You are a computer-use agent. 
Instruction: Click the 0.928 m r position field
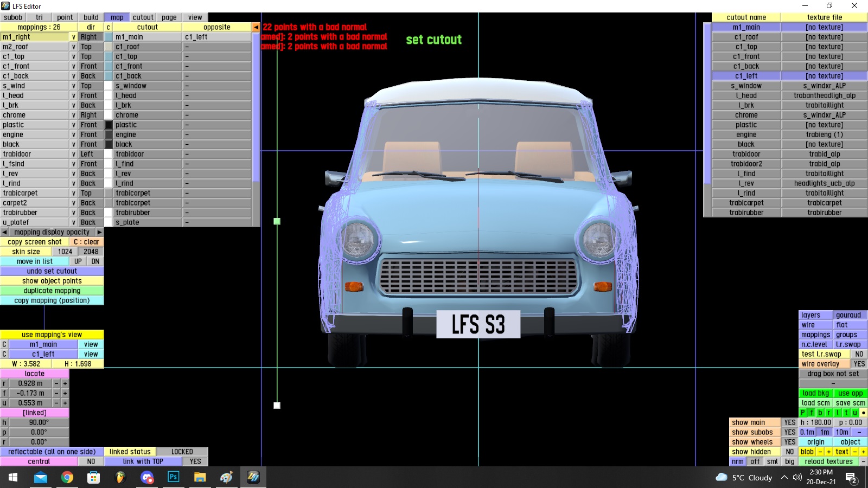tap(30, 383)
